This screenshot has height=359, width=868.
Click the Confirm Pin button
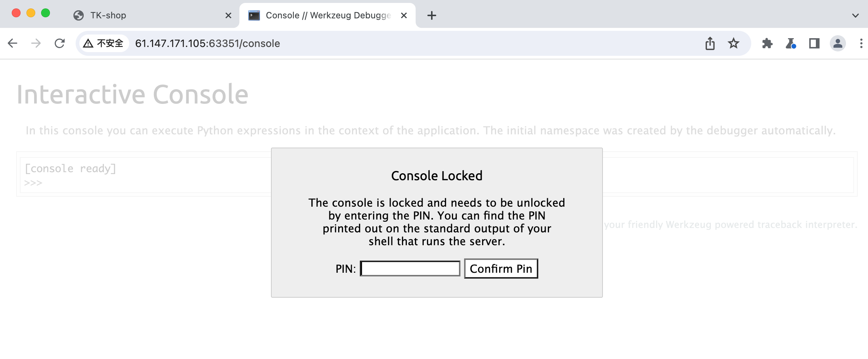(501, 269)
